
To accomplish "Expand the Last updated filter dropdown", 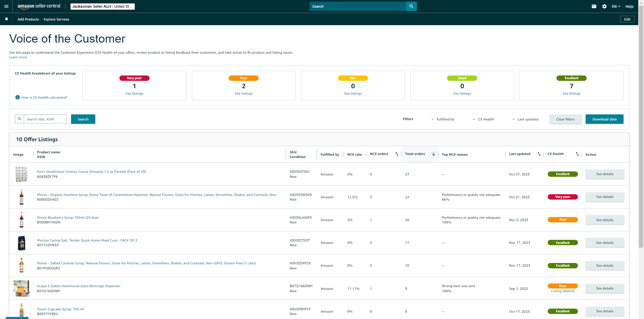I will coord(526,119).
